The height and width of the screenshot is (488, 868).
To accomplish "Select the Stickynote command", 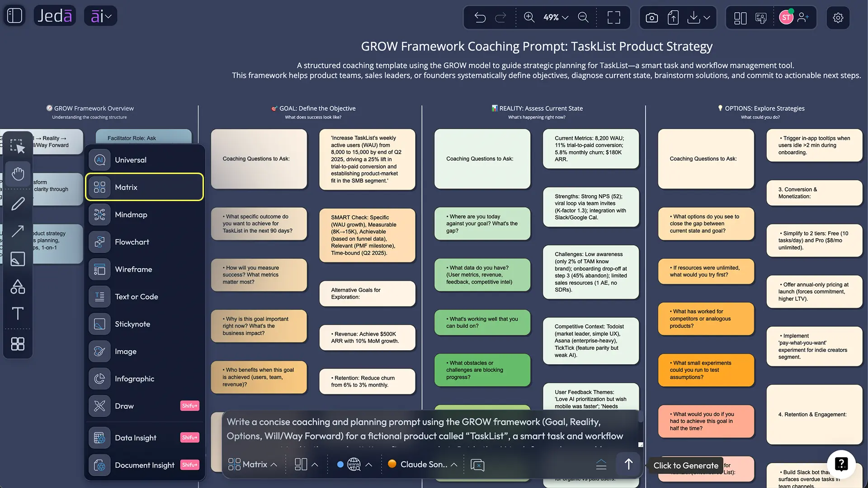I will 144,324.
